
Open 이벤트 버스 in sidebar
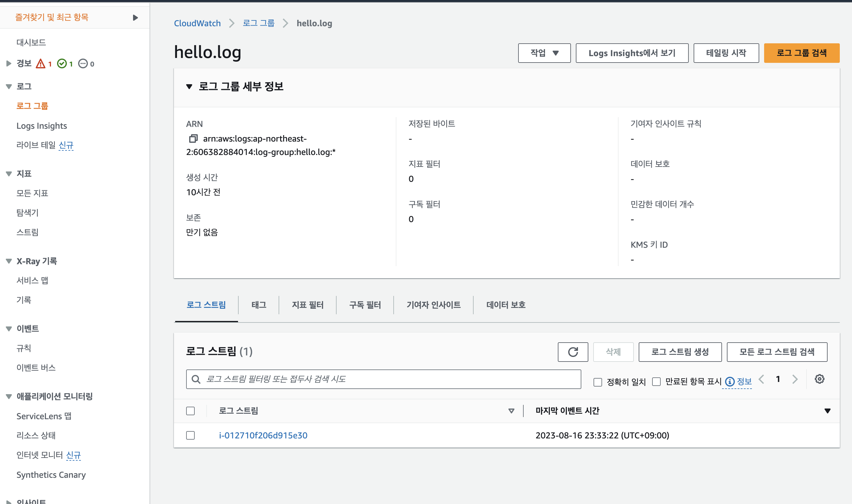36,367
